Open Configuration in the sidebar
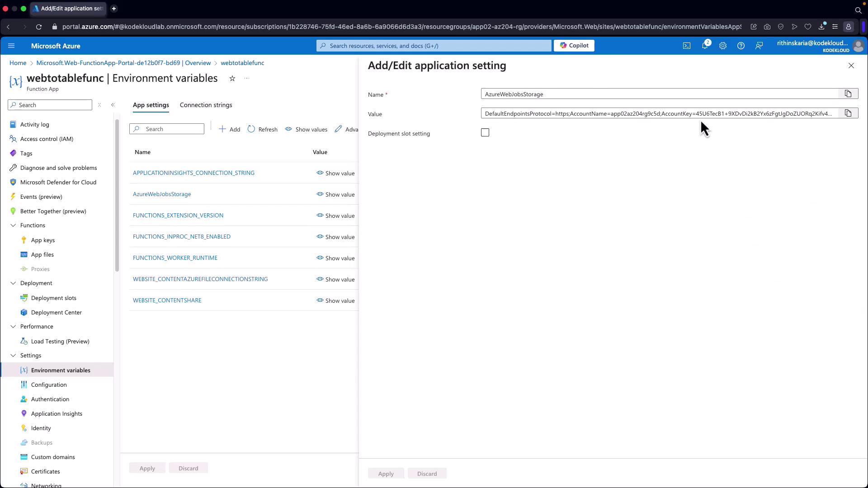This screenshot has height=488, width=868. tap(49, 385)
